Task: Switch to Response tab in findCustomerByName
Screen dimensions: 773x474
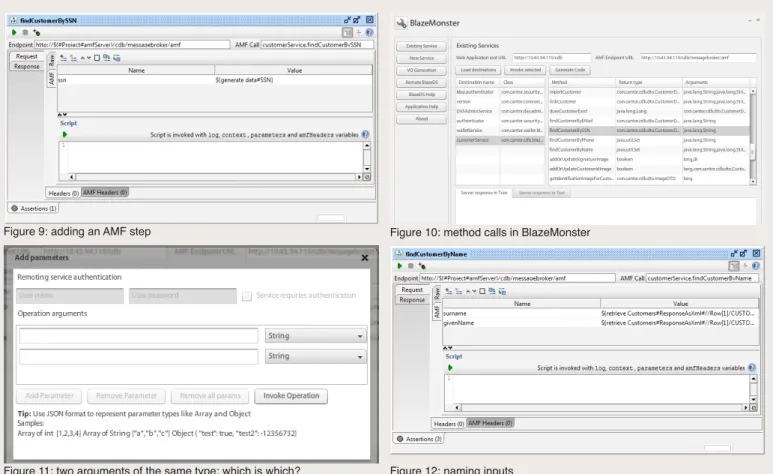Action: (x=412, y=299)
